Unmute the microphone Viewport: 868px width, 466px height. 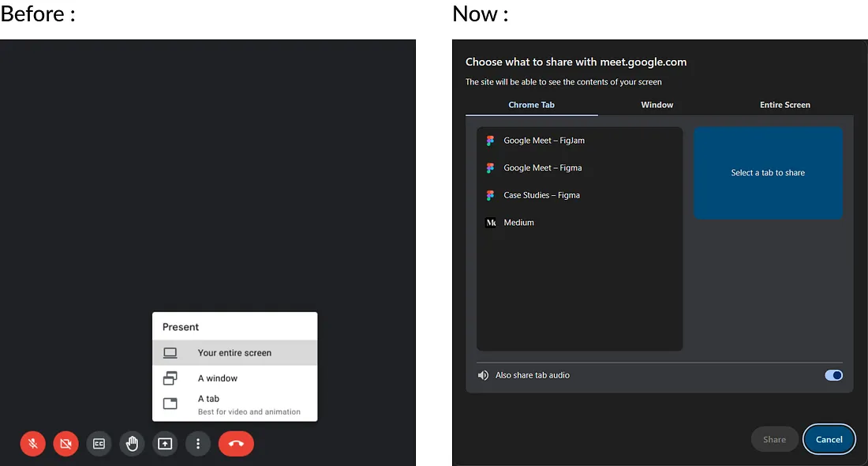click(32, 443)
